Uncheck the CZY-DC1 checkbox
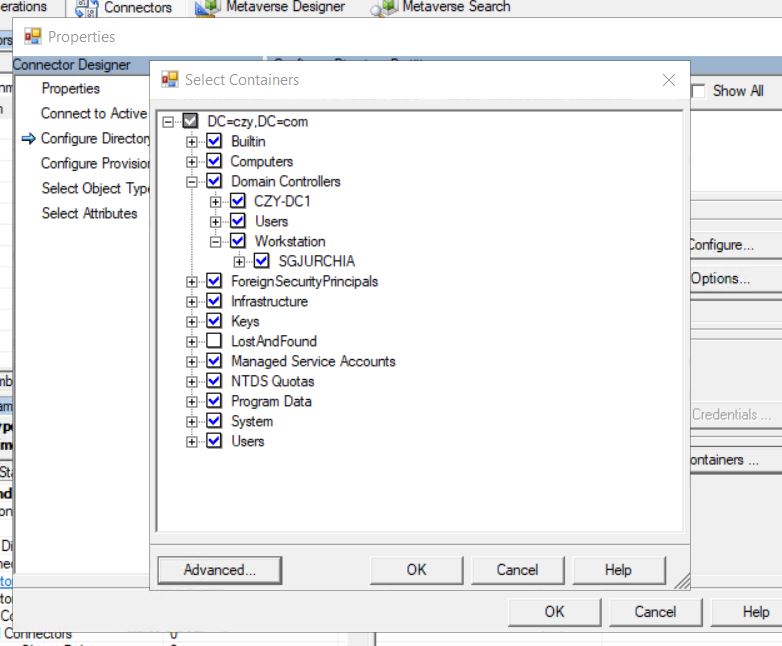The height and width of the screenshot is (646, 782). tap(238, 201)
